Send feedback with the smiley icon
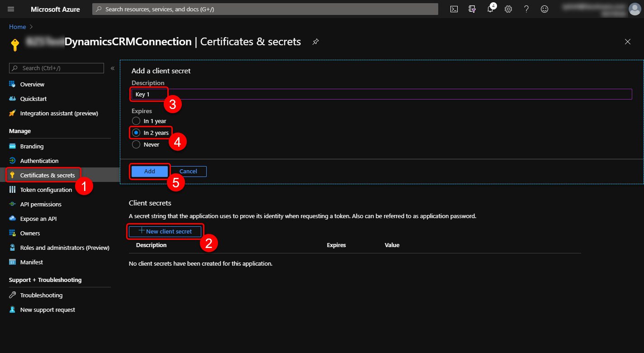This screenshot has width=644, height=353. click(545, 9)
